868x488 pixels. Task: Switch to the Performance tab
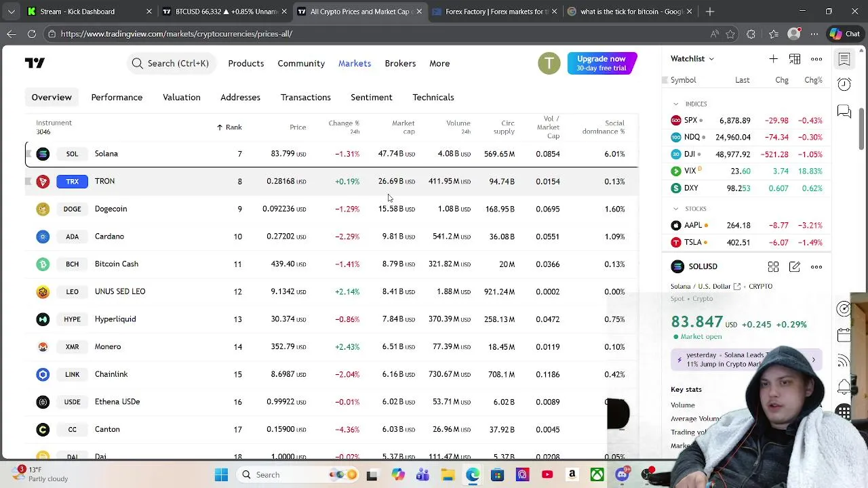[117, 98]
